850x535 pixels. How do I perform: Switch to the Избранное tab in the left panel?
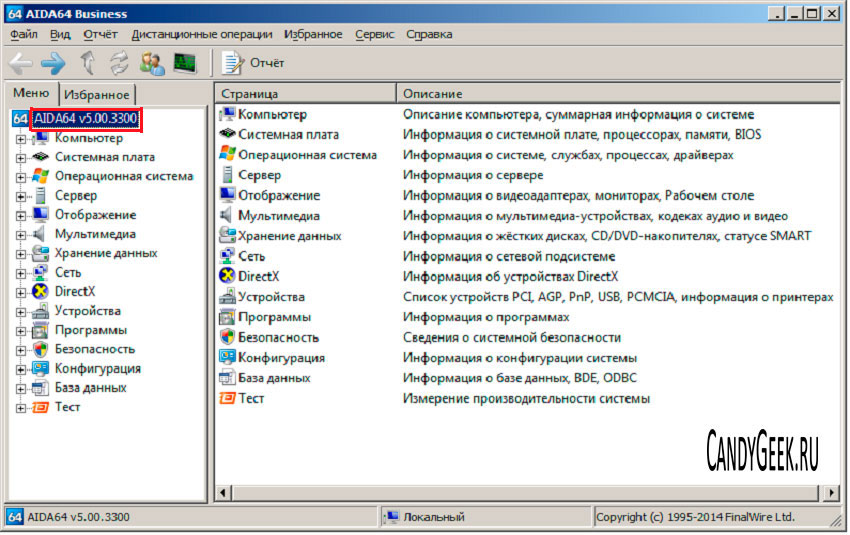pos(96,95)
